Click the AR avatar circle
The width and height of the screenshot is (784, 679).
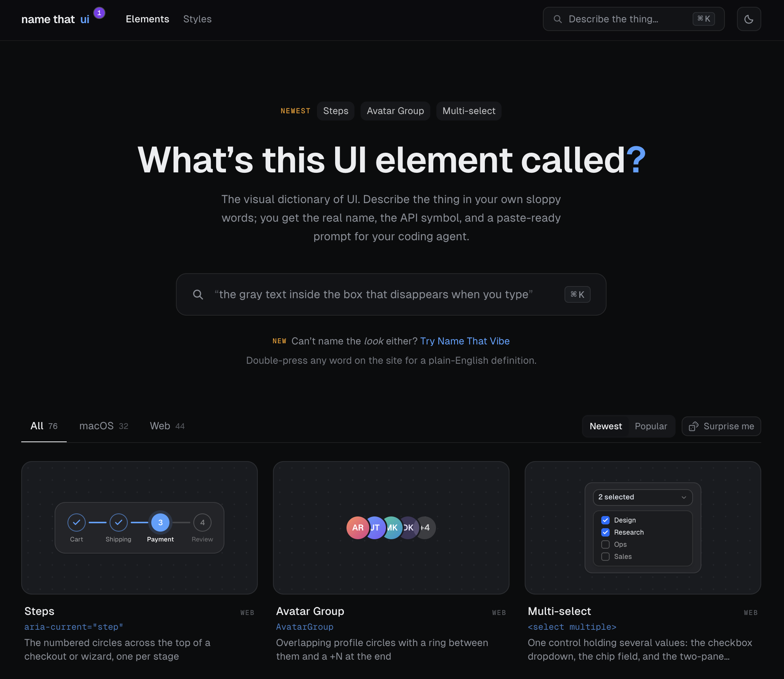coord(358,527)
